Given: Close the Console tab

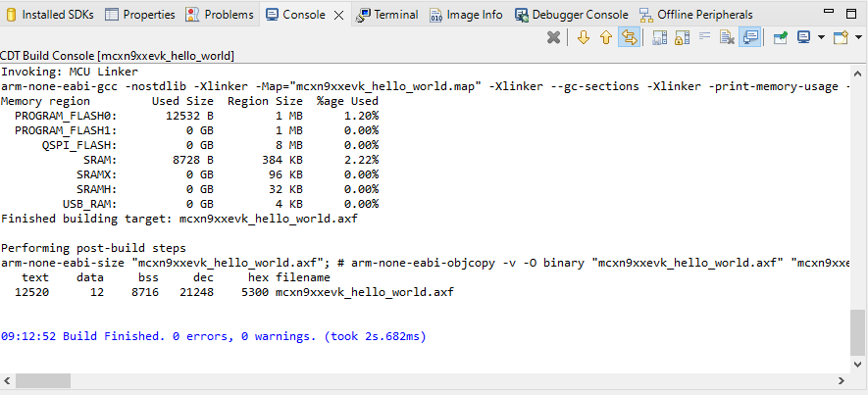Looking at the screenshot, I should 338,15.
